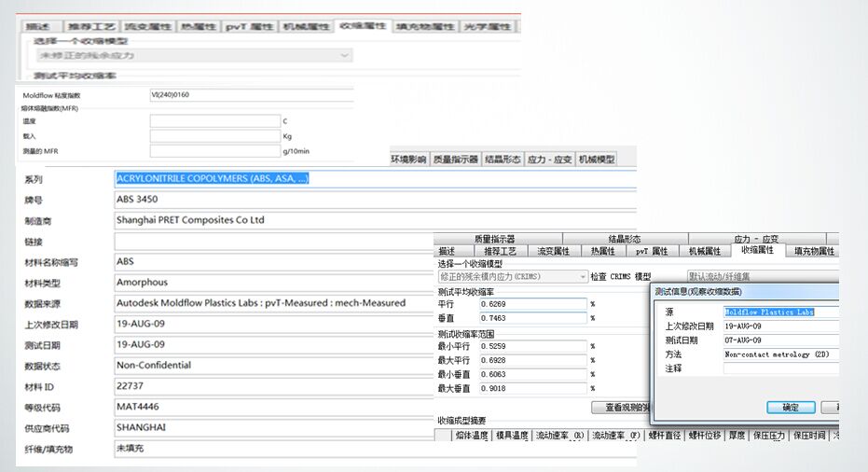Click the 螺杆位移 column header
868x472 pixels.
705,436
